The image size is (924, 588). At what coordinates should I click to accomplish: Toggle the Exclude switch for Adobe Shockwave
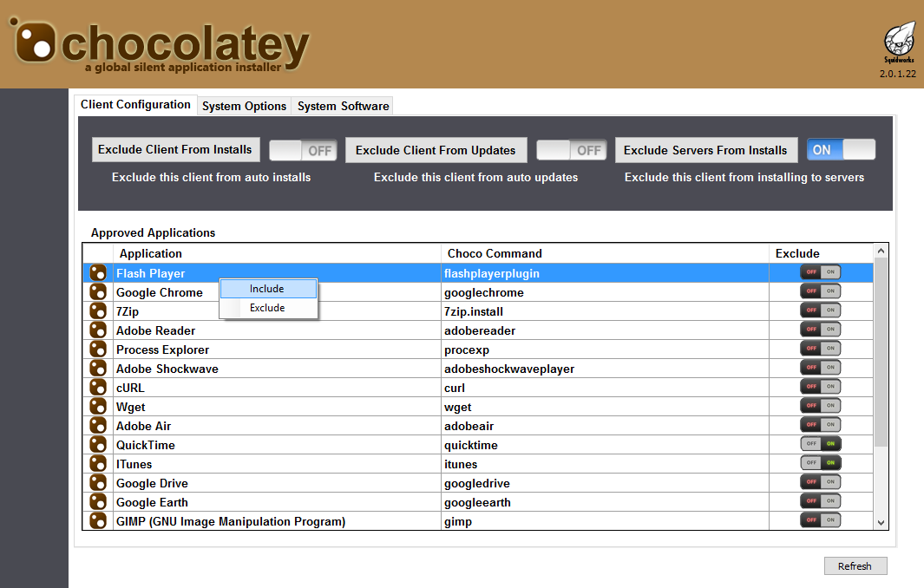coord(820,367)
